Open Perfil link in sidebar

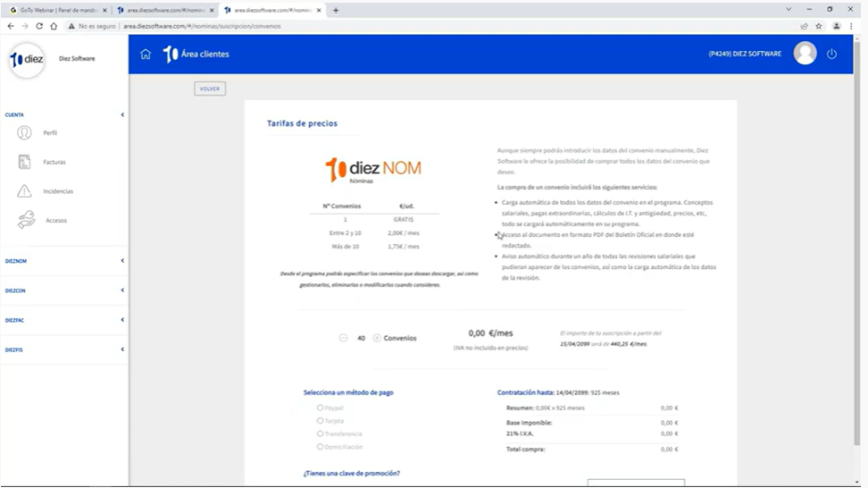(50, 133)
